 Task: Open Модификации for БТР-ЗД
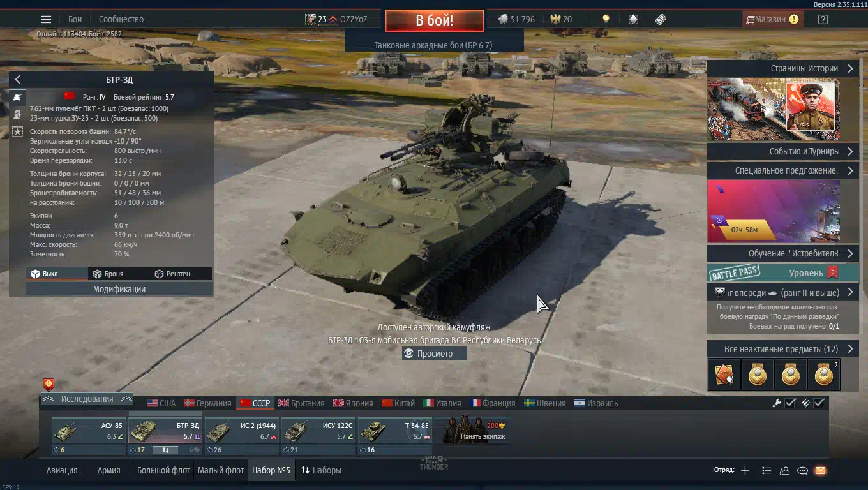pyautogui.click(x=119, y=289)
